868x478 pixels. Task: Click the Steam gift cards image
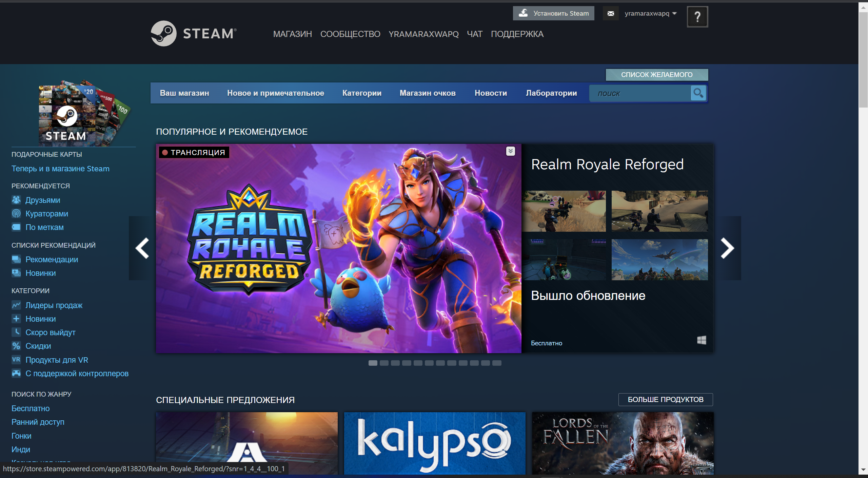tap(84, 113)
